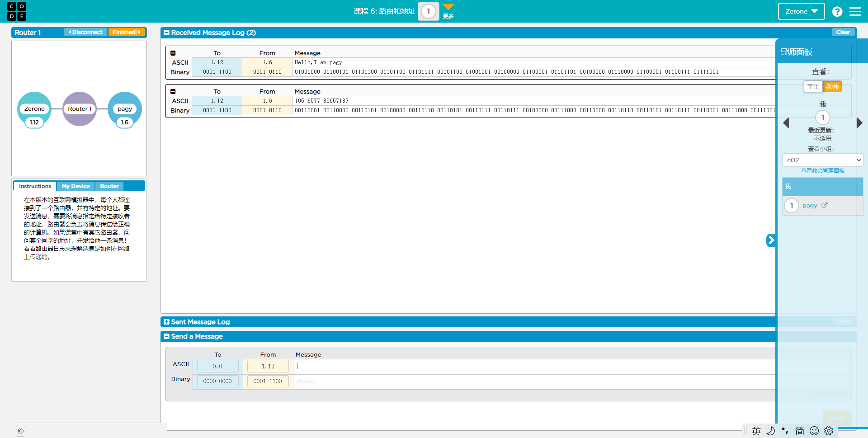868x438 pixels.
Task: Open student pagy's link
Action: (x=809, y=206)
